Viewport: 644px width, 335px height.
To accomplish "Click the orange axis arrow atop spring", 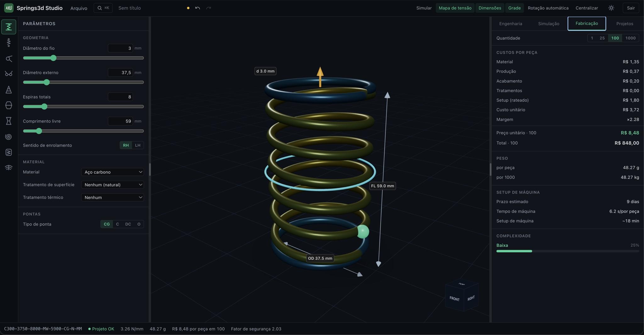I will point(320,76).
